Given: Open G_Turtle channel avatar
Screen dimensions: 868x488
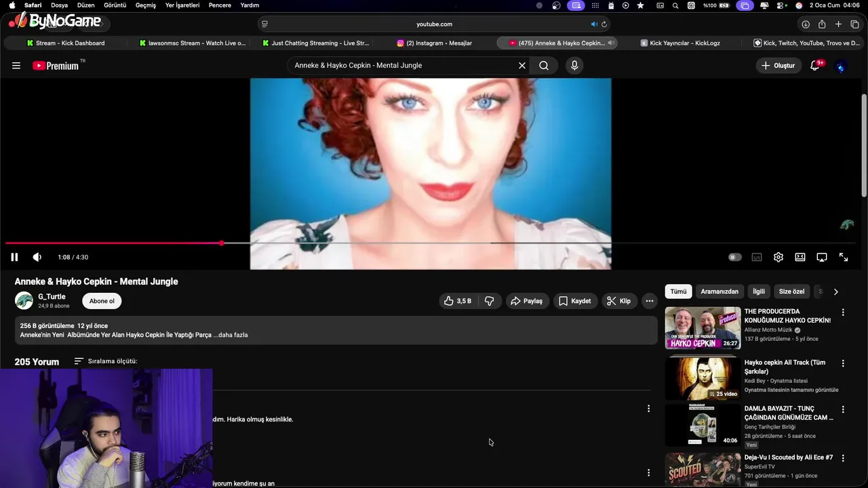Looking at the screenshot, I should (x=24, y=300).
